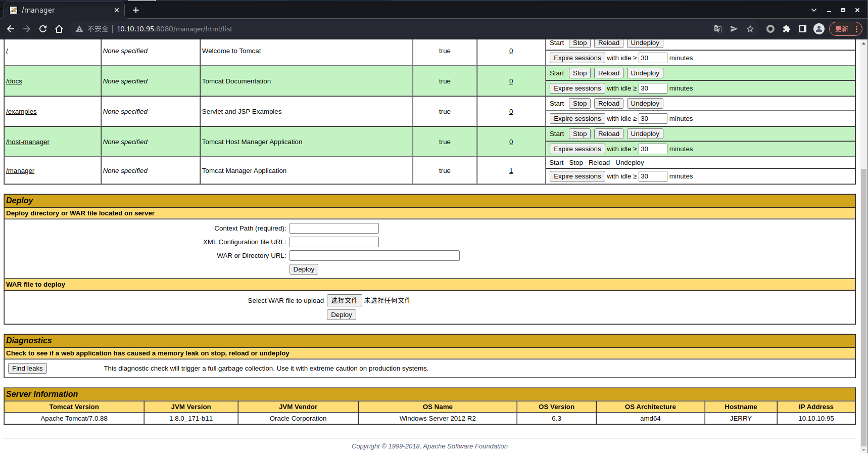Select the IP address '10.10.10.95' cell
868x453 pixels.
[x=816, y=419]
